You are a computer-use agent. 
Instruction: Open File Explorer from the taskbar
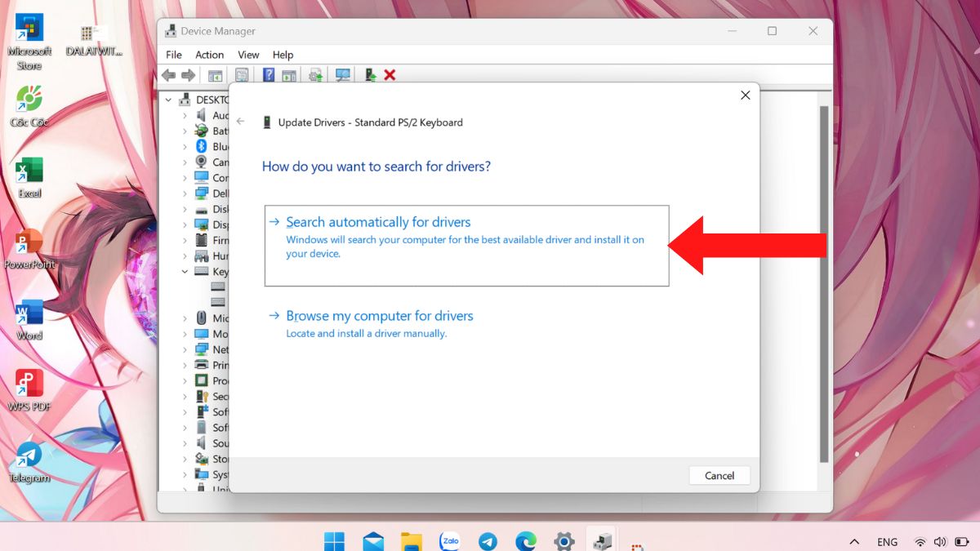coord(411,541)
